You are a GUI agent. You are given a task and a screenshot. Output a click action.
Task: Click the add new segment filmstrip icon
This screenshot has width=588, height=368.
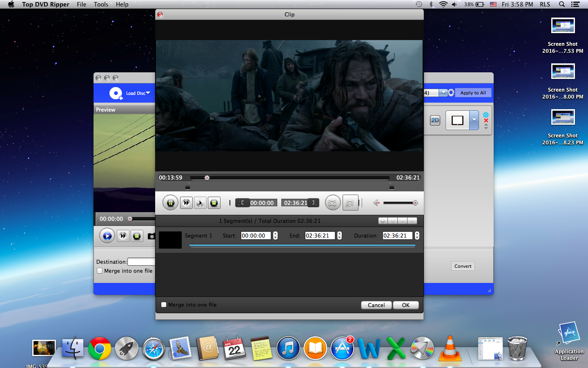332,203
